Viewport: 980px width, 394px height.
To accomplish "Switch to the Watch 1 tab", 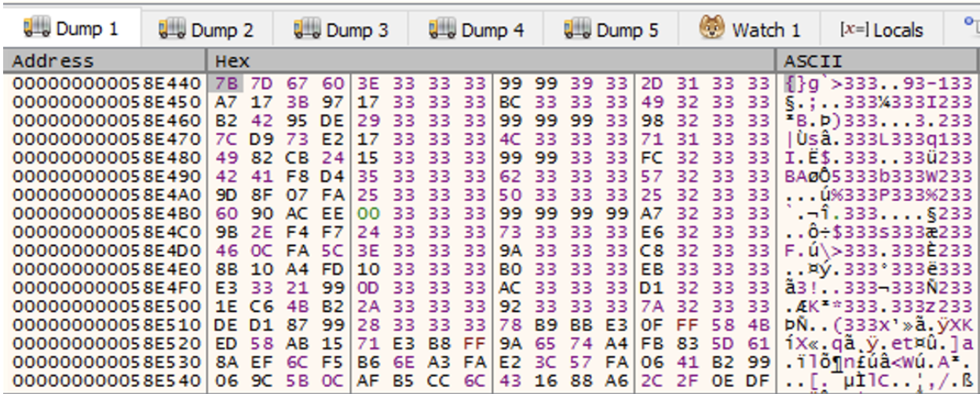I will tap(750, 31).
